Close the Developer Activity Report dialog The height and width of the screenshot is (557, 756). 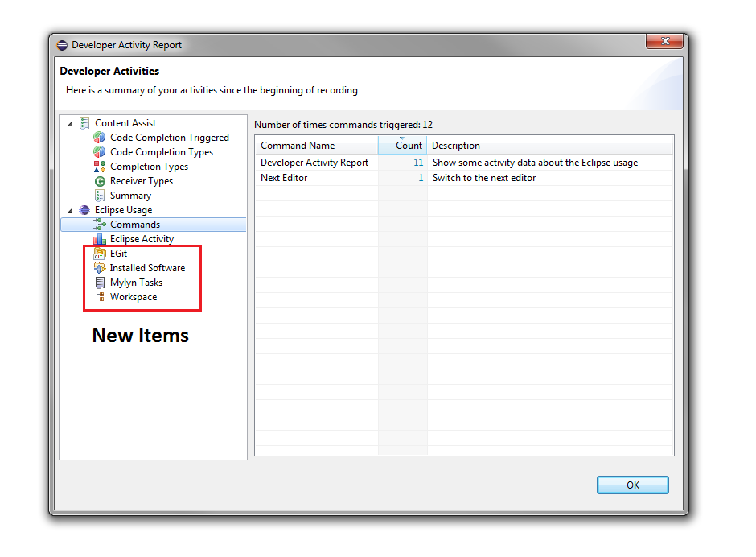(664, 42)
